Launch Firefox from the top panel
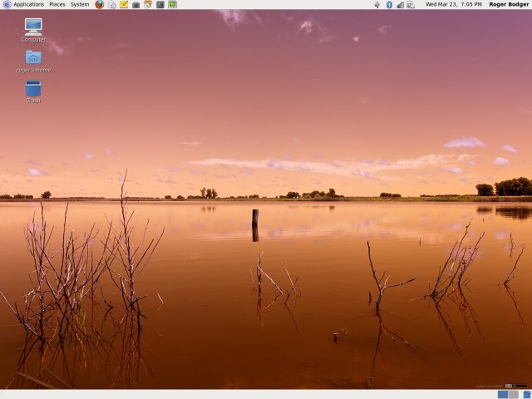 [100, 4]
